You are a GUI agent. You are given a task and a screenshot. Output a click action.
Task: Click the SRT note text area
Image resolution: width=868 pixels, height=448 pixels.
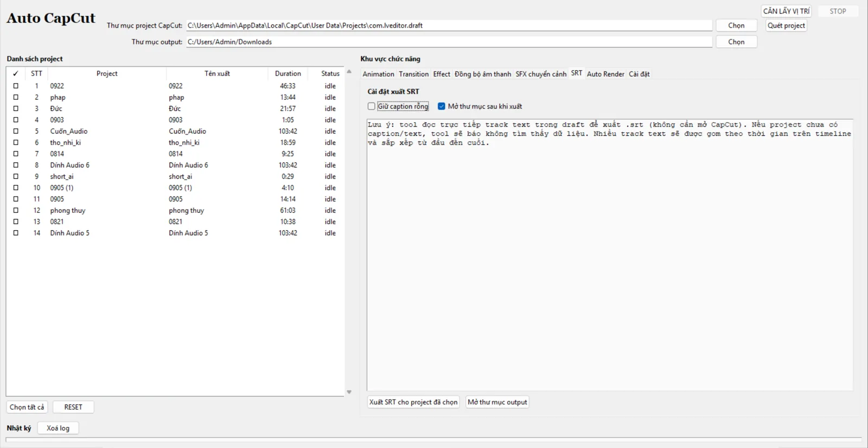[x=610, y=255]
